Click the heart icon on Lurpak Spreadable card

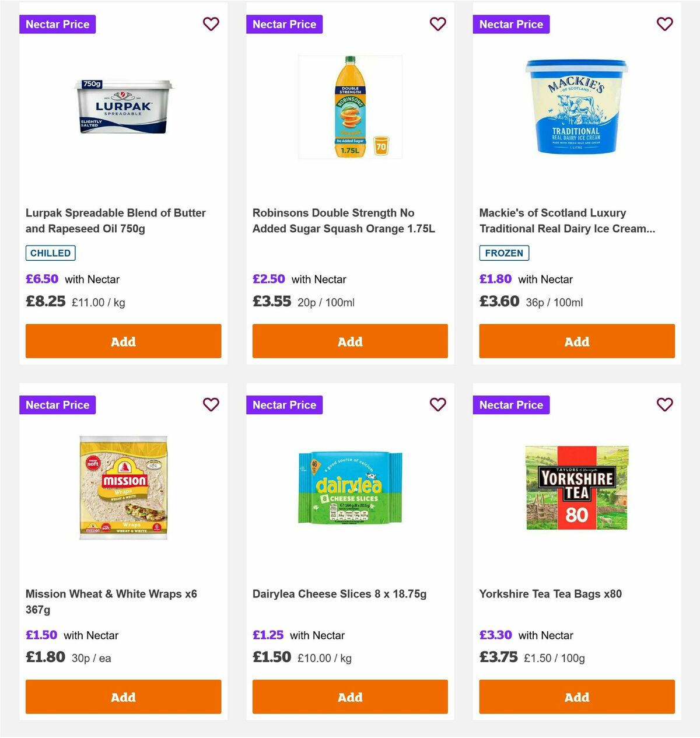point(211,24)
